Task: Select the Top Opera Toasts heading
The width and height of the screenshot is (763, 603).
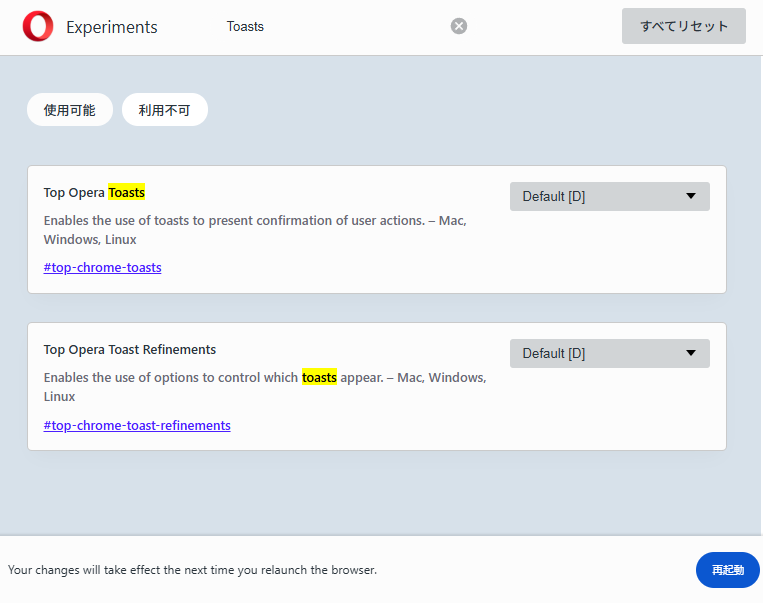Action: coord(94,193)
